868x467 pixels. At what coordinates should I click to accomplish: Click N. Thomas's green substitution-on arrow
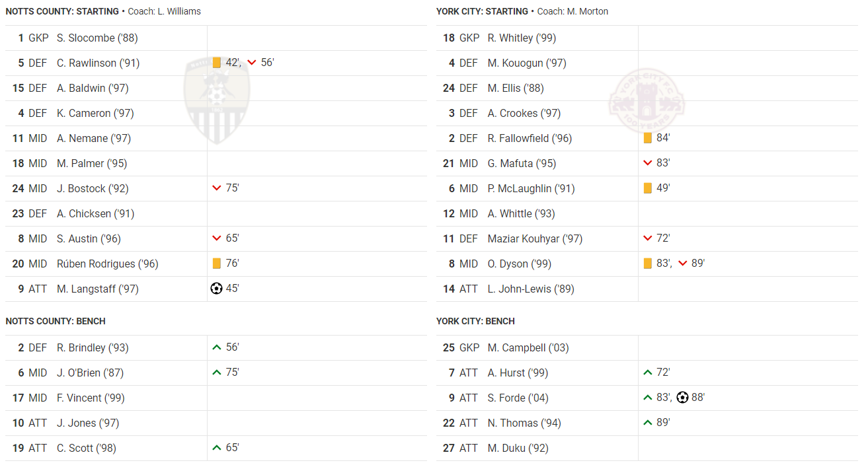click(647, 423)
